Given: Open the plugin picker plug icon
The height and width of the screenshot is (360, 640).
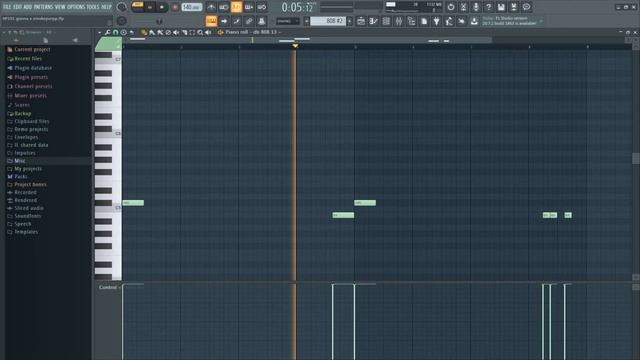Looking at the screenshot, I should pos(436,21).
